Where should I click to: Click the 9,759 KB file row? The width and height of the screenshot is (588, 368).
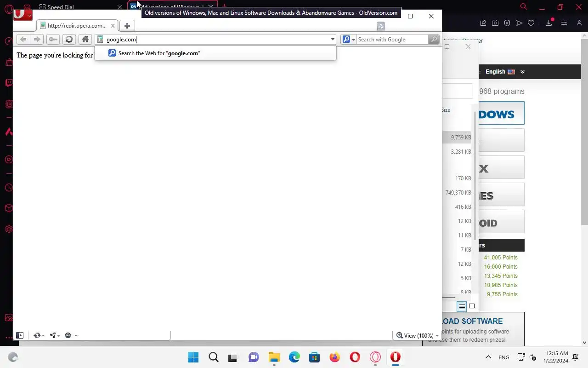(458, 137)
